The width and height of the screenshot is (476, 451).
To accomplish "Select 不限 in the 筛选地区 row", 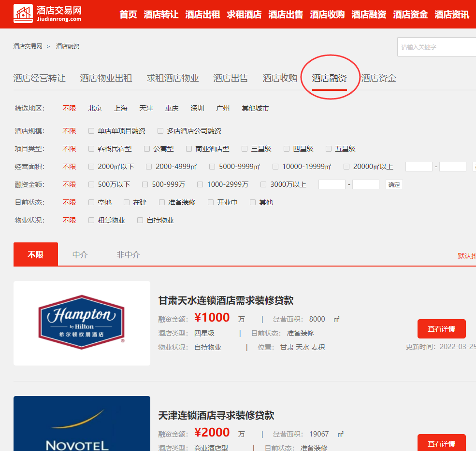I will click(x=69, y=108).
